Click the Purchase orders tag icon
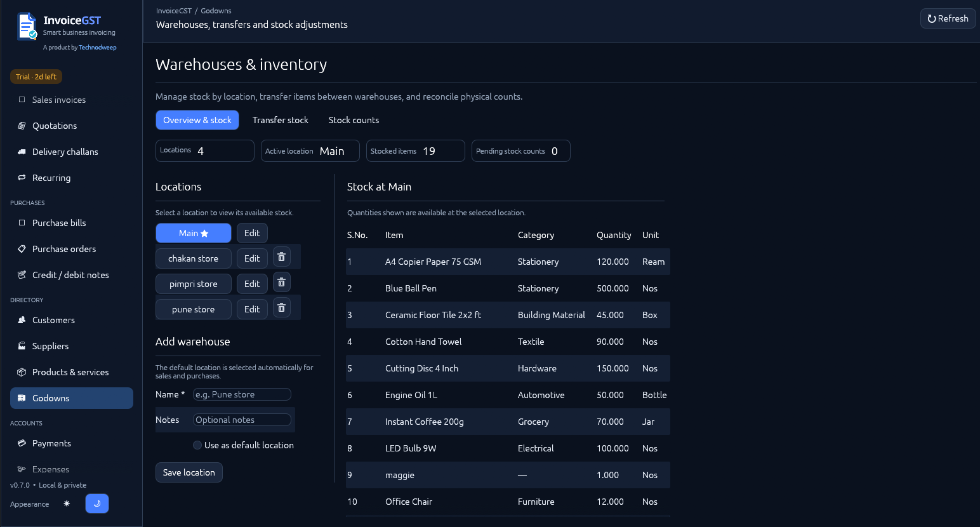 click(22, 249)
